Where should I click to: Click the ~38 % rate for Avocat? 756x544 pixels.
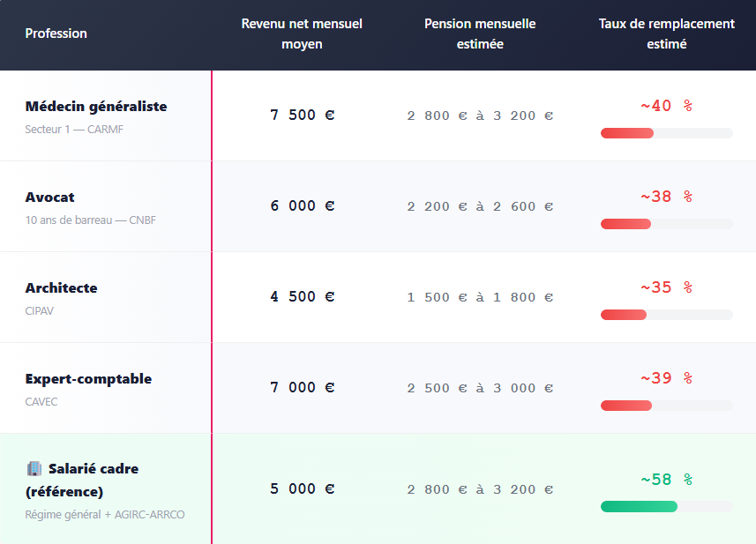click(x=666, y=196)
